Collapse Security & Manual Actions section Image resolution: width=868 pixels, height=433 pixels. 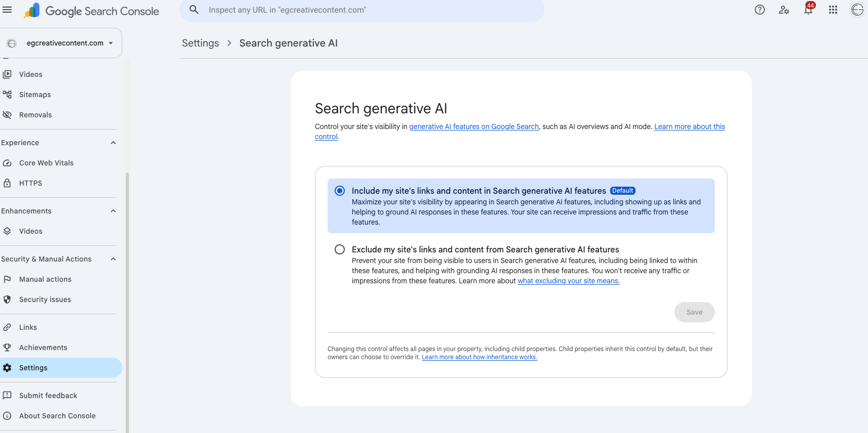coord(113,259)
